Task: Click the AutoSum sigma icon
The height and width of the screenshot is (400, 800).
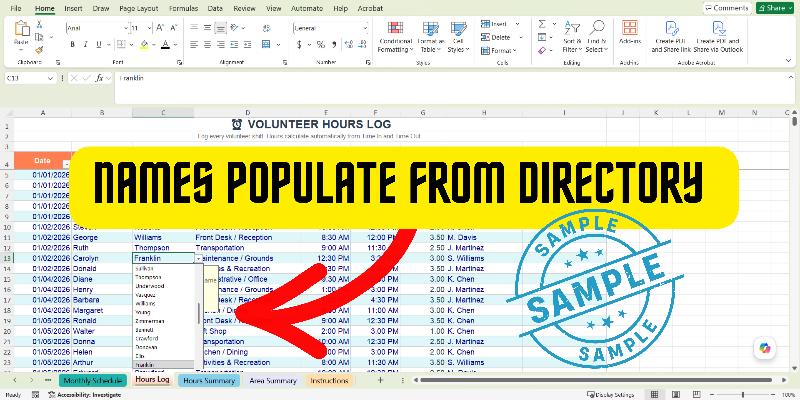Action: 542,24
